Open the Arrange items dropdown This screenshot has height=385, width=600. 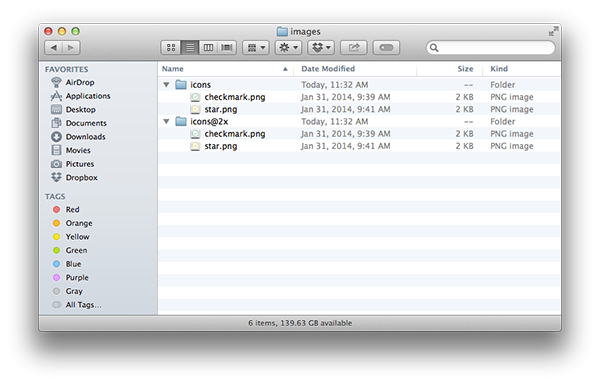(256, 47)
